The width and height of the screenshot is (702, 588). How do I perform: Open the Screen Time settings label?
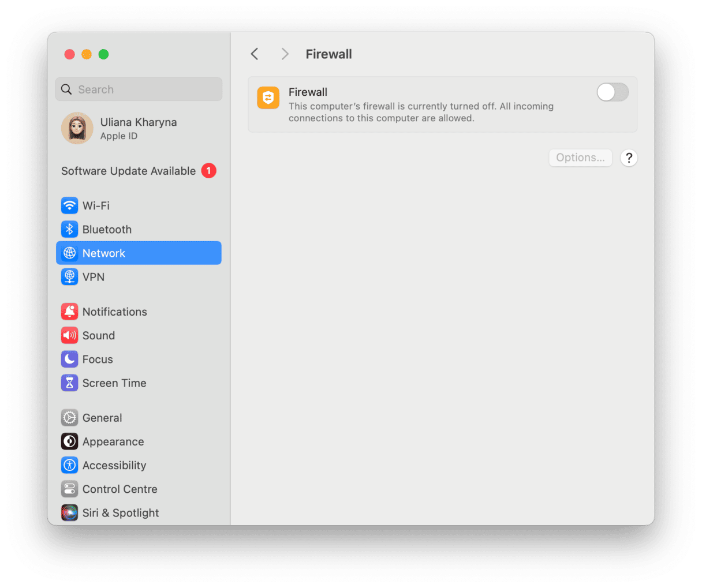114,383
